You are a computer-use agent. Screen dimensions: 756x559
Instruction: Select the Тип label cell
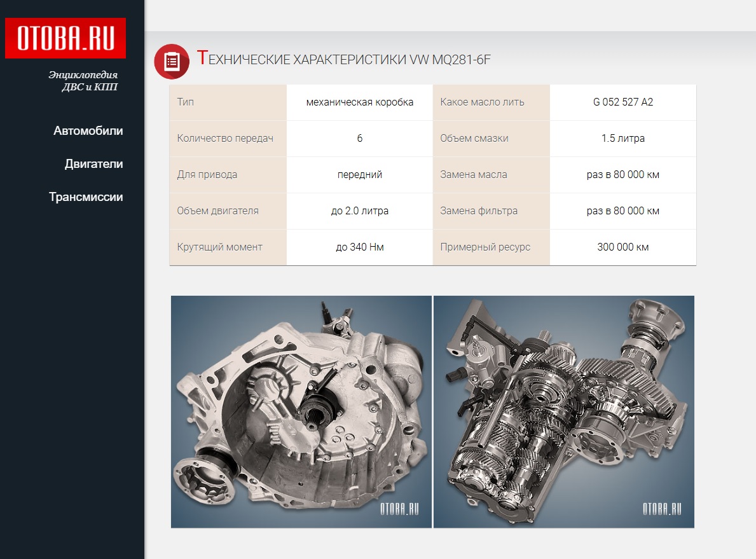pyautogui.click(x=228, y=102)
